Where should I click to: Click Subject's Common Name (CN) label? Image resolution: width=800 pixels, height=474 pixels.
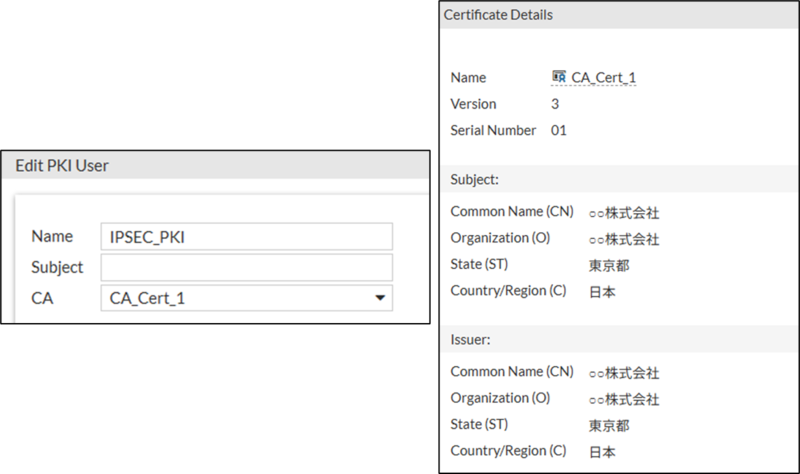coord(512,212)
